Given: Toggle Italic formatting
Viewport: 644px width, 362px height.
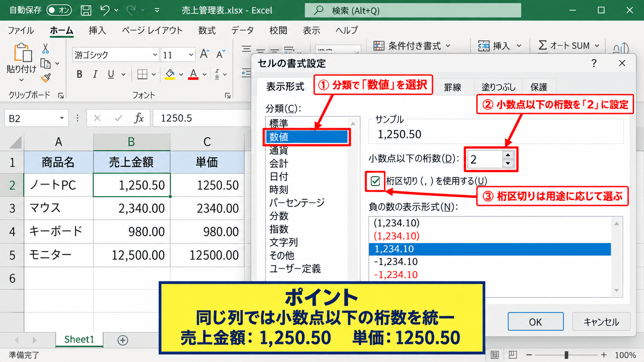Looking at the screenshot, I should click(x=95, y=74).
